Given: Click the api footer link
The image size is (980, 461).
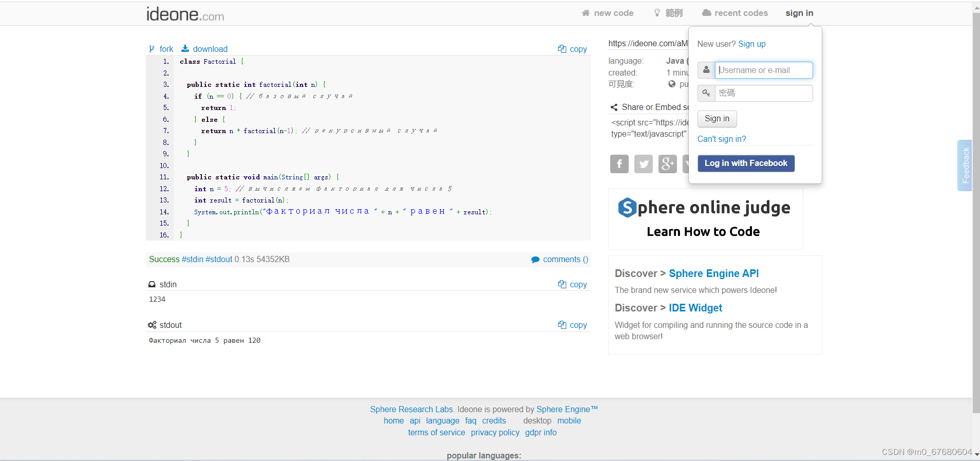Looking at the screenshot, I should pos(415,421).
